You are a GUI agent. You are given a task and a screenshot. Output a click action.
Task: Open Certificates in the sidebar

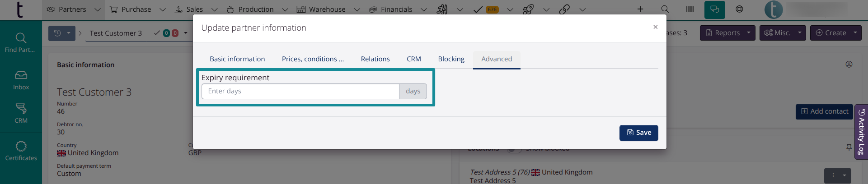point(21,151)
